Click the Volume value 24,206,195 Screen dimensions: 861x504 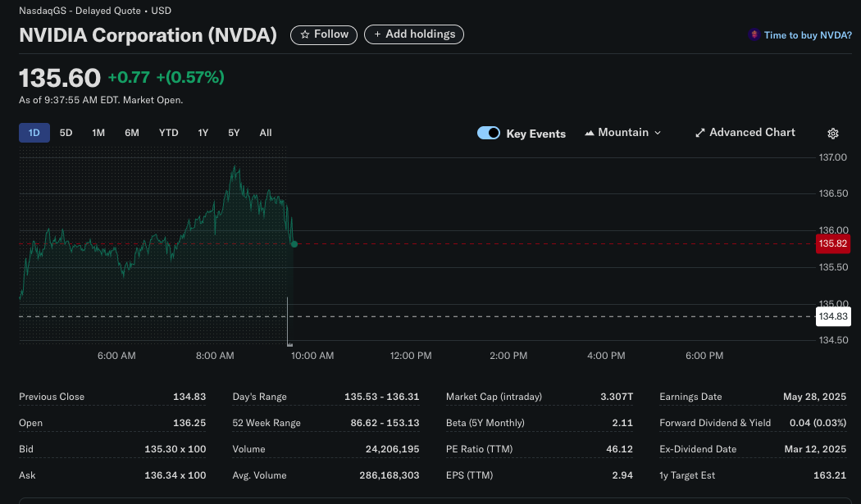pyautogui.click(x=392, y=449)
